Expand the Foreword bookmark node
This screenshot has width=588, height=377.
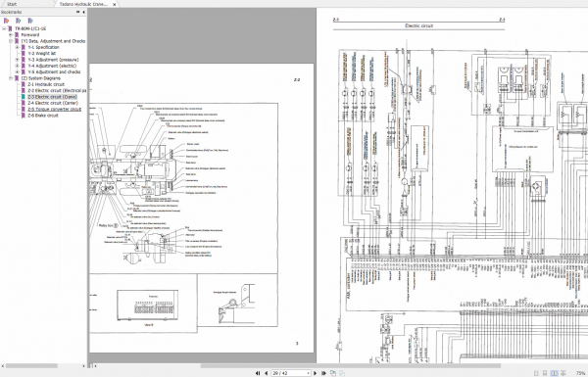point(11,35)
